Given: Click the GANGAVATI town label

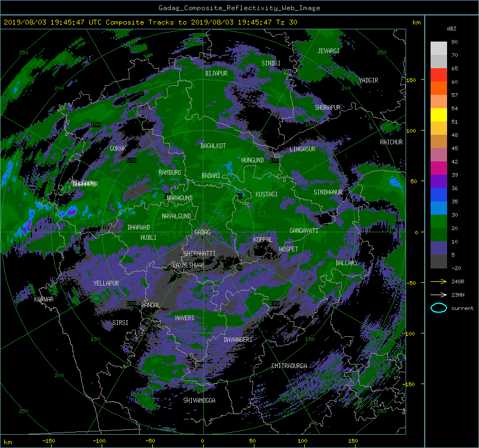Looking at the screenshot, I should click(x=304, y=231).
